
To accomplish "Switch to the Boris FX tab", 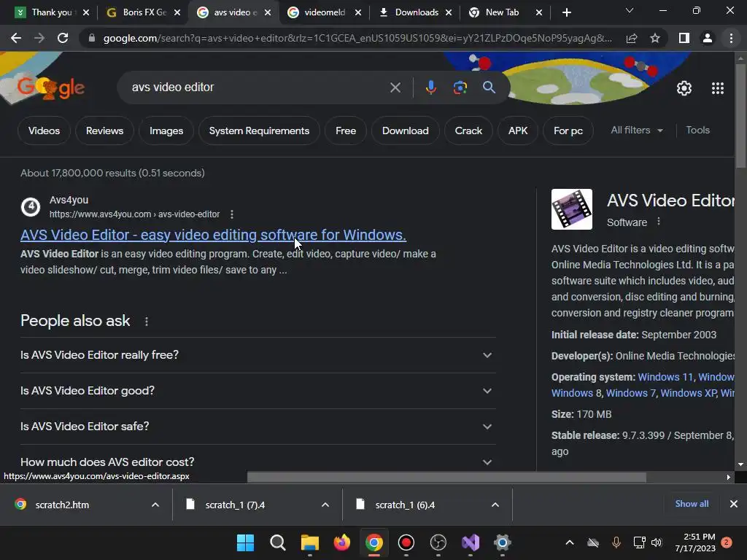I will point(143,12).
